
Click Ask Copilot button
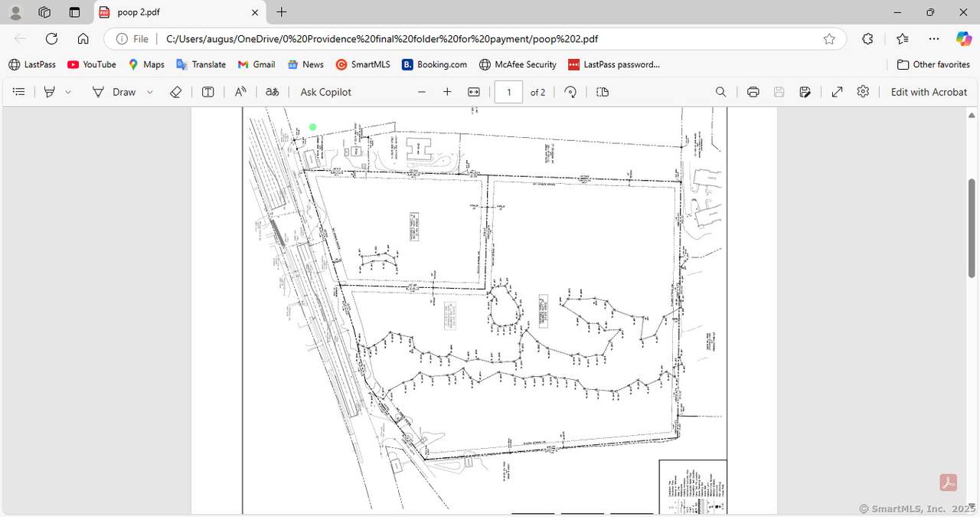[x=325, y=92]
